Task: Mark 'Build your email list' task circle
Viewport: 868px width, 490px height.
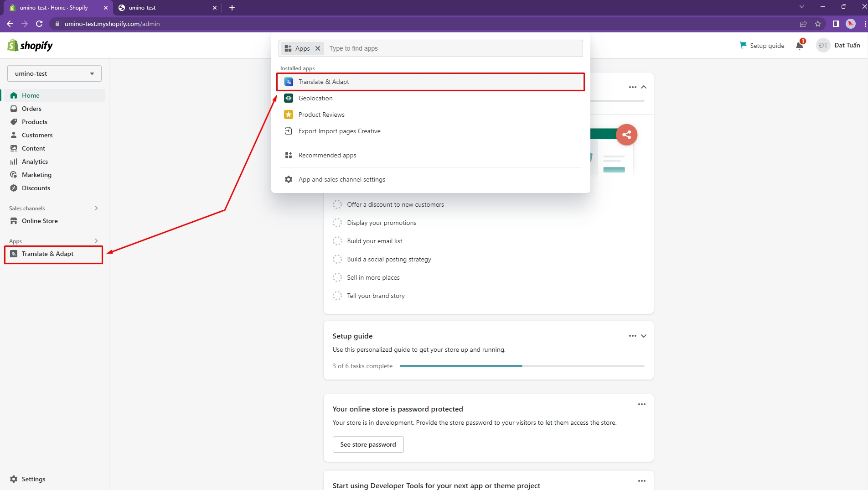Action: click(x=337, y=241)
